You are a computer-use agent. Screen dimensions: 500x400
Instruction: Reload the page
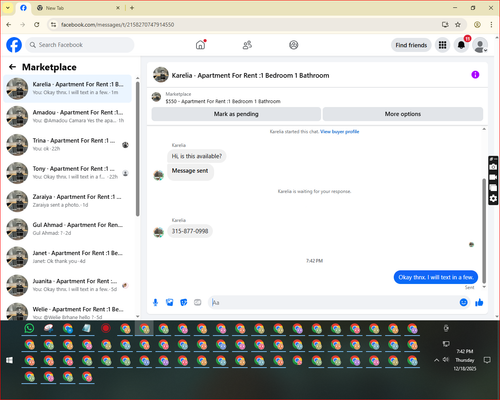(37, 24)
